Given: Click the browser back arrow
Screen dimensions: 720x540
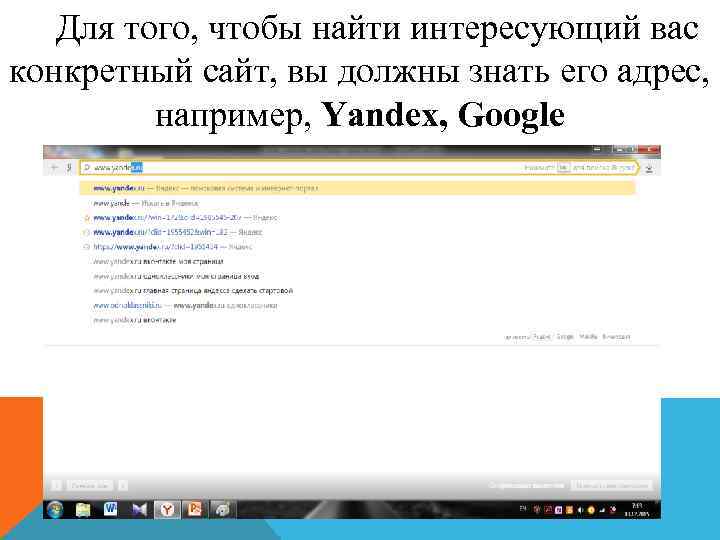Looking at the screenshot, I should (x=54, y=168).
